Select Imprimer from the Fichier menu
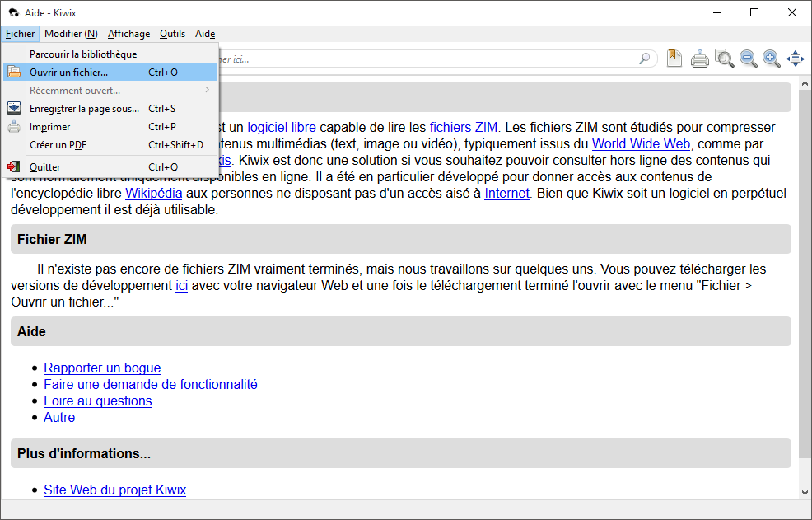The image size is (812, 520). [x=110, y=127]
